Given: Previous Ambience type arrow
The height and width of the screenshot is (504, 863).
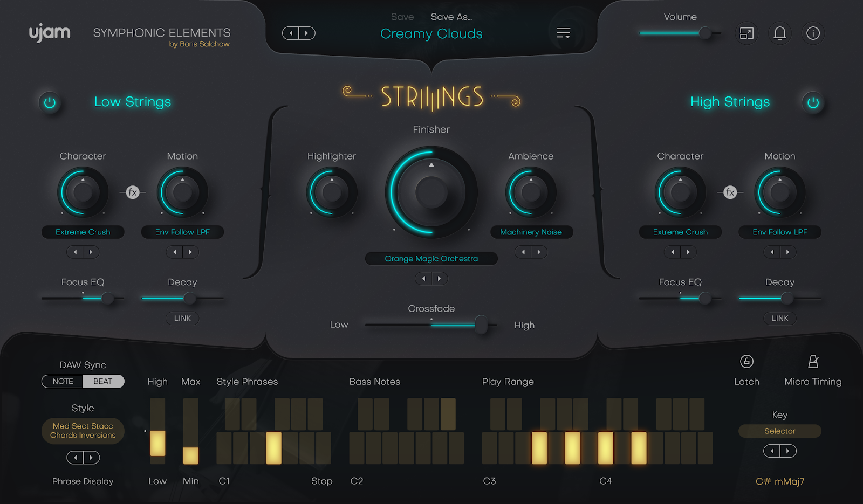Looking at the screenshot, I should pos(523,252).
